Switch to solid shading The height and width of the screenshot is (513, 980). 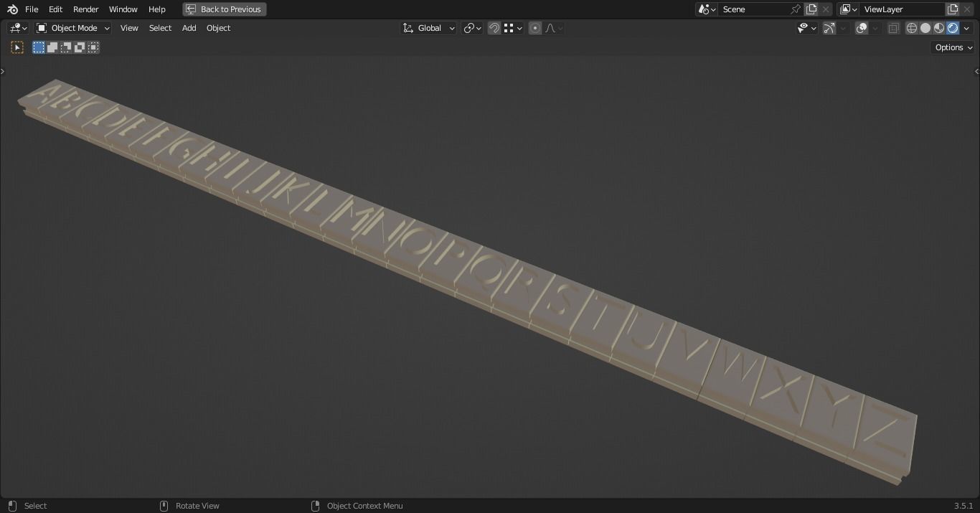(x=925, y=28)
